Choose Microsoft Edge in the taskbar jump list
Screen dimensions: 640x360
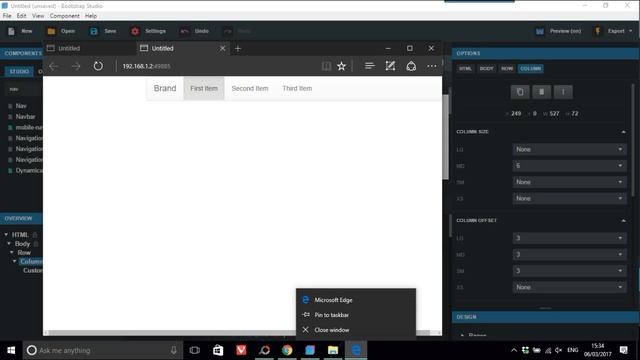click(356, 300)
